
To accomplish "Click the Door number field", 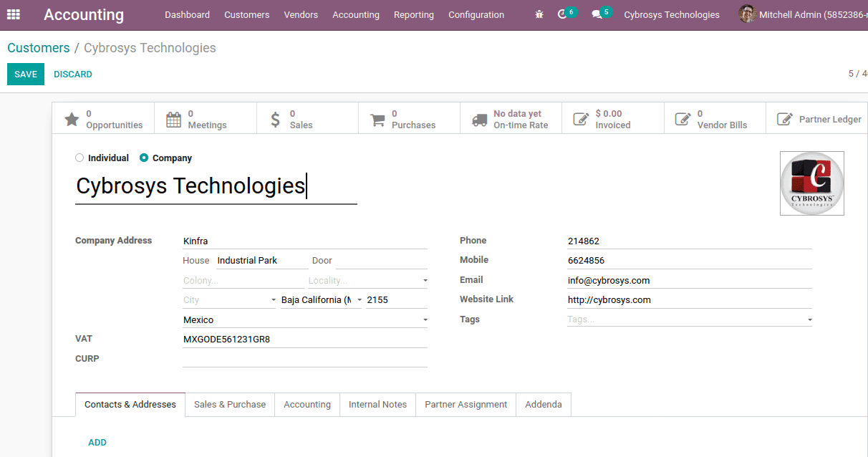I will pyautogui.click(x=381, y=261).
